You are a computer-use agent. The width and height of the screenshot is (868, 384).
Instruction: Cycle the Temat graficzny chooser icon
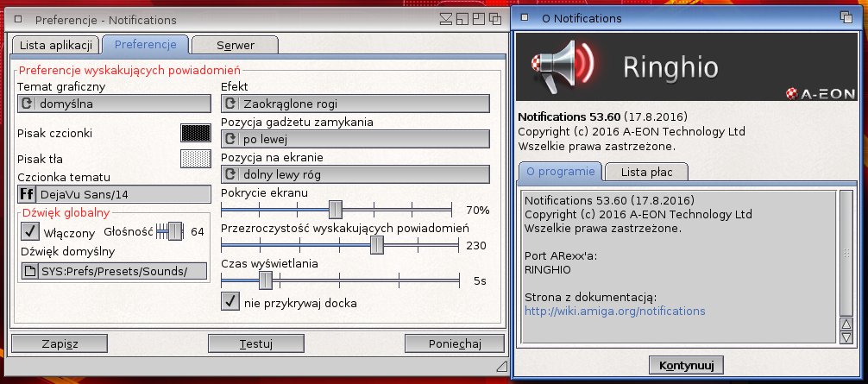pyautogui.click(x=27, y=104)
